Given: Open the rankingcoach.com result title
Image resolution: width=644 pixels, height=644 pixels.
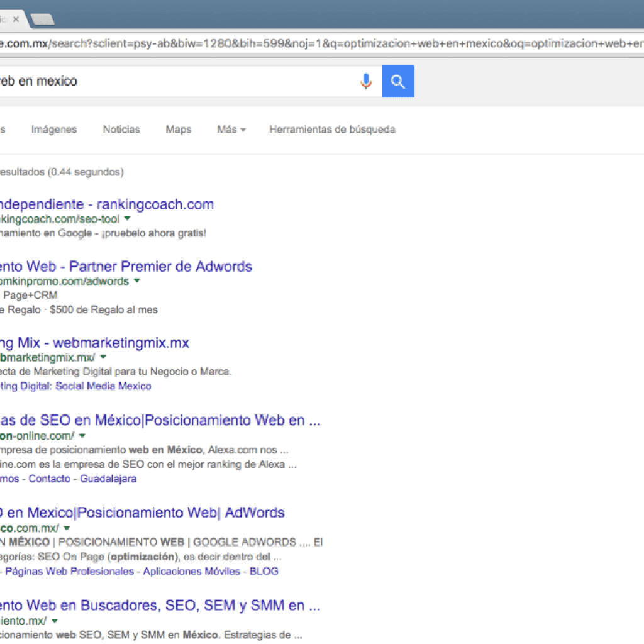Looking at the screenshot, I should tap(107, 204).
